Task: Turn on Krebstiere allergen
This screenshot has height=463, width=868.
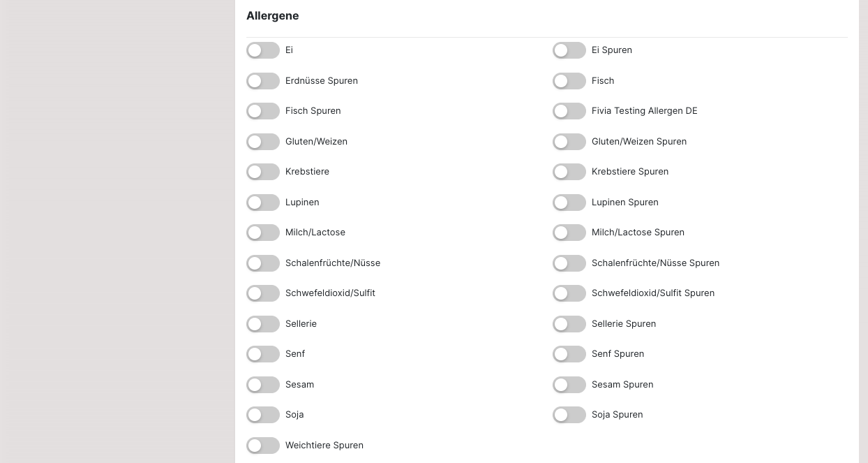Action: pos(263,172)
